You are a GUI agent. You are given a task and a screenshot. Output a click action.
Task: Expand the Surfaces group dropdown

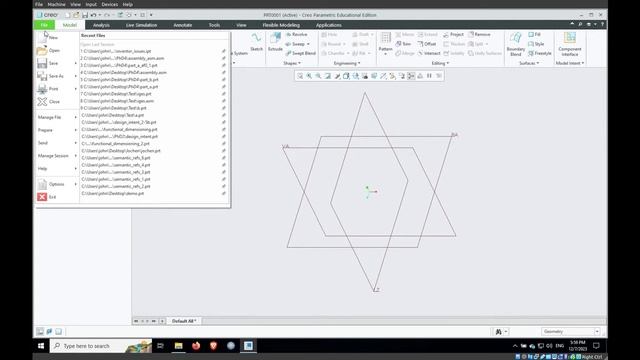[529, 63]
